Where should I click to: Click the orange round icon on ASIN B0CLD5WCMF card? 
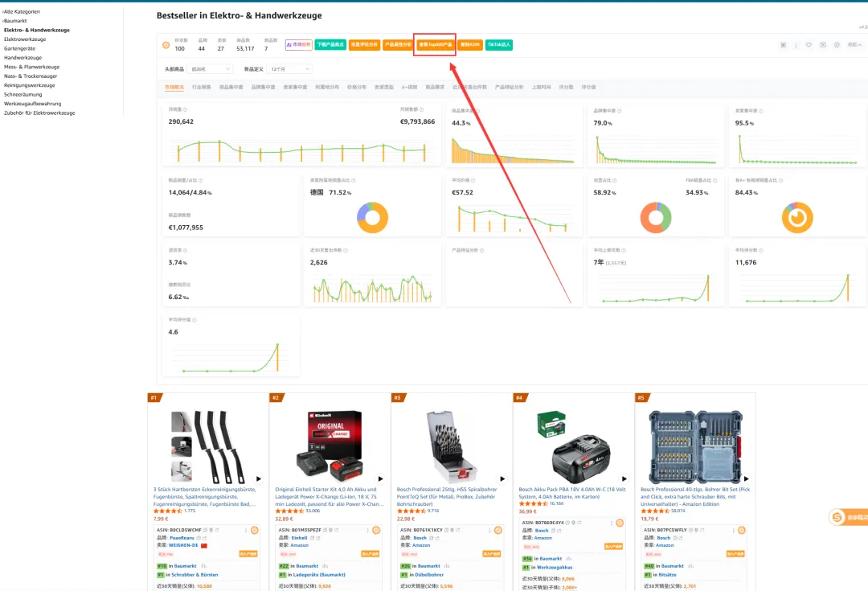255,530
